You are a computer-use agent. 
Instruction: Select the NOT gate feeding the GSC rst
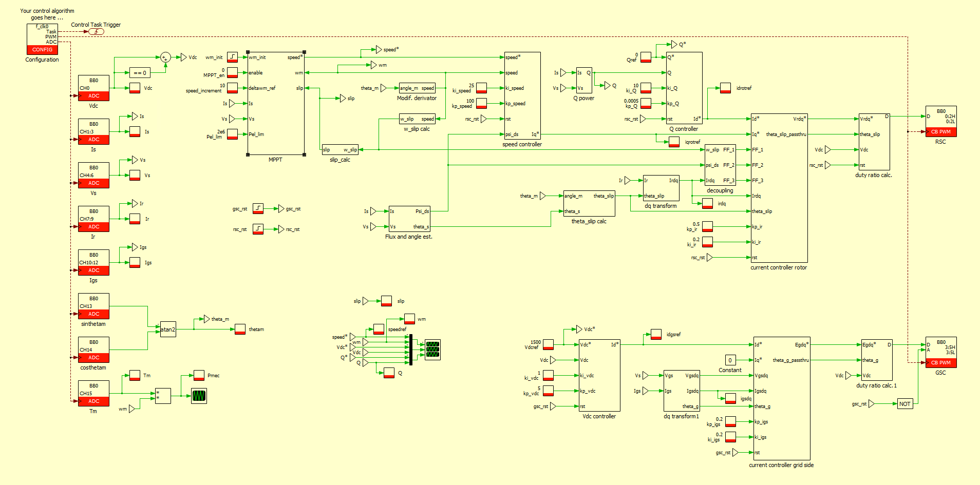click(x=904, y=404)
